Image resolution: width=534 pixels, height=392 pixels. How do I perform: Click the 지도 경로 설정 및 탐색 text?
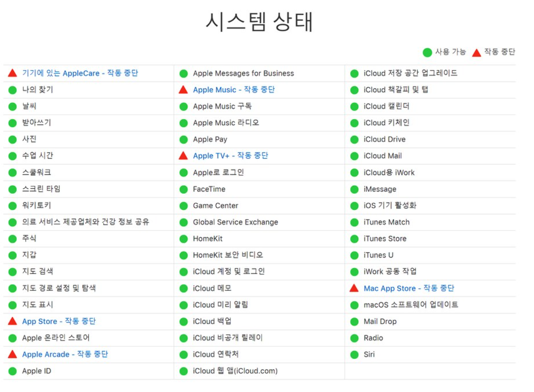click(59, 288)
